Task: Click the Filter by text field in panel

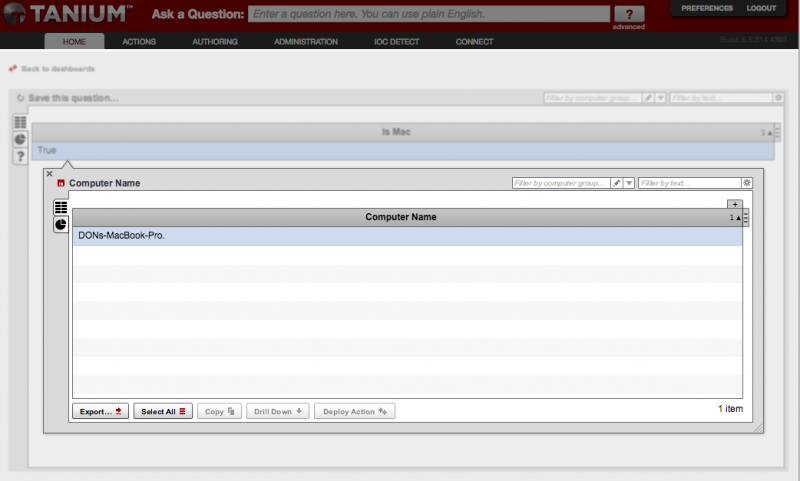Action: pyautogui.click(x=690, y=183)
